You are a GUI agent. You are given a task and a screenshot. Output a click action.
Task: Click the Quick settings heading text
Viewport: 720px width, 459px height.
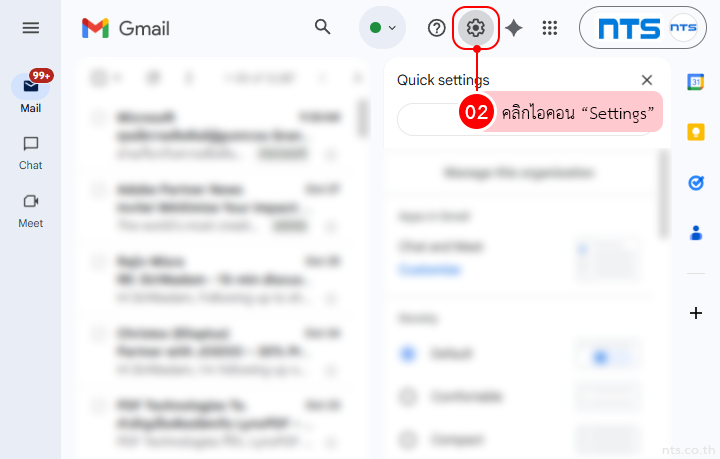[443, 80]
